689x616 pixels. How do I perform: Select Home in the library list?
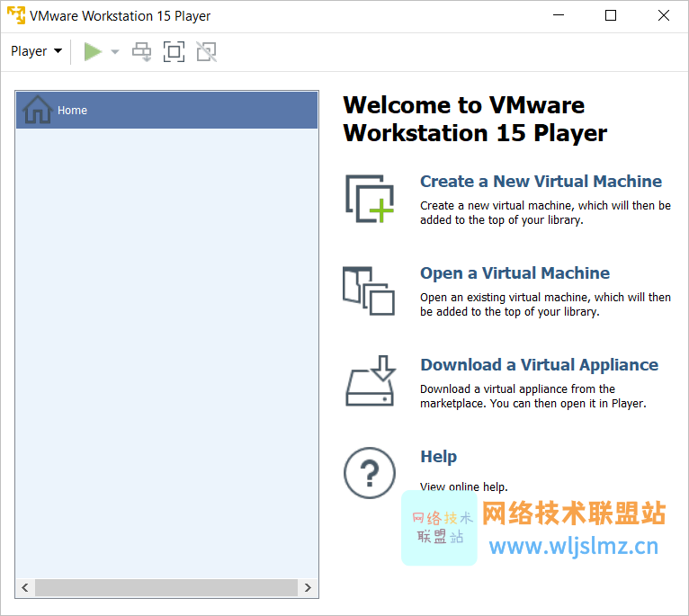click(x=167, y=111)
